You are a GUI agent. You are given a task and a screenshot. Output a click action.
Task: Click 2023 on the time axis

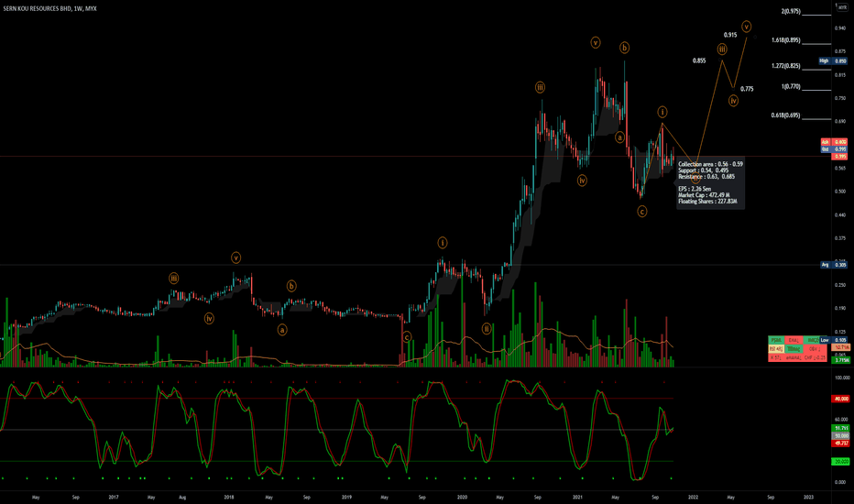(809, 497)
